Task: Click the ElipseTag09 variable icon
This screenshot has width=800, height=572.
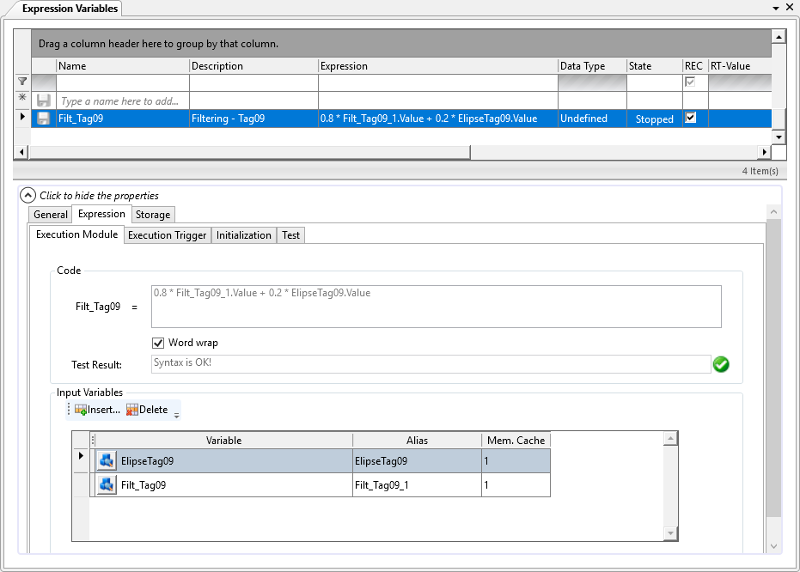Action: click(106, 461)
